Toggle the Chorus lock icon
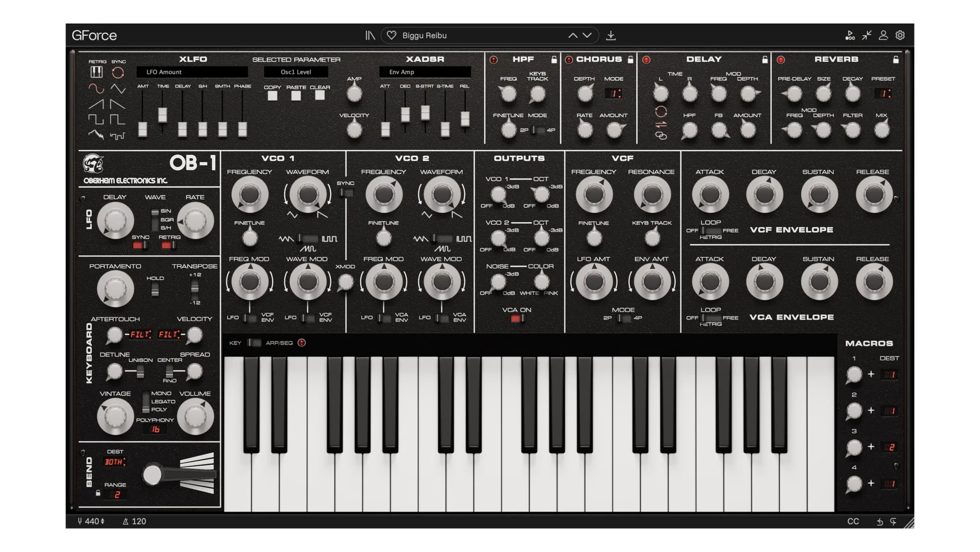 click(631, 59)
